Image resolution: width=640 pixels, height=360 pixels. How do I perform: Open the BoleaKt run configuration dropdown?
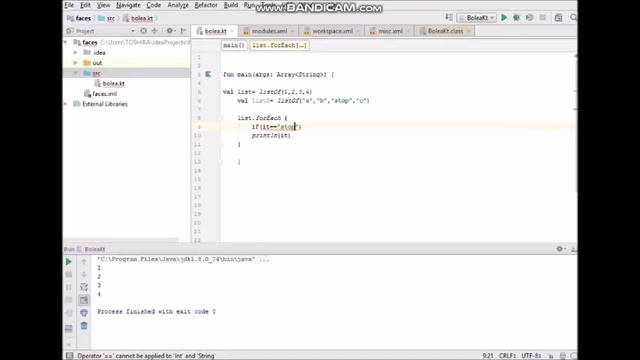point(476,18)
